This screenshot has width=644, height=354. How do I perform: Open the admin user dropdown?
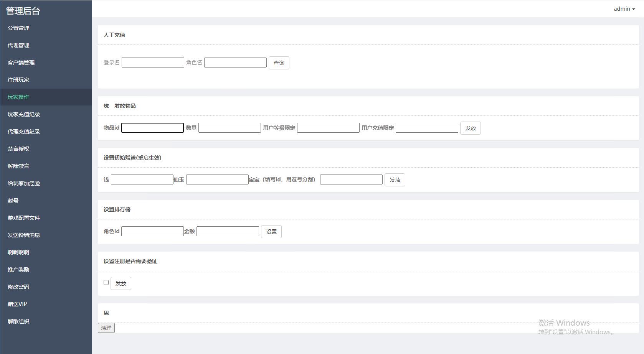[624, 9]
